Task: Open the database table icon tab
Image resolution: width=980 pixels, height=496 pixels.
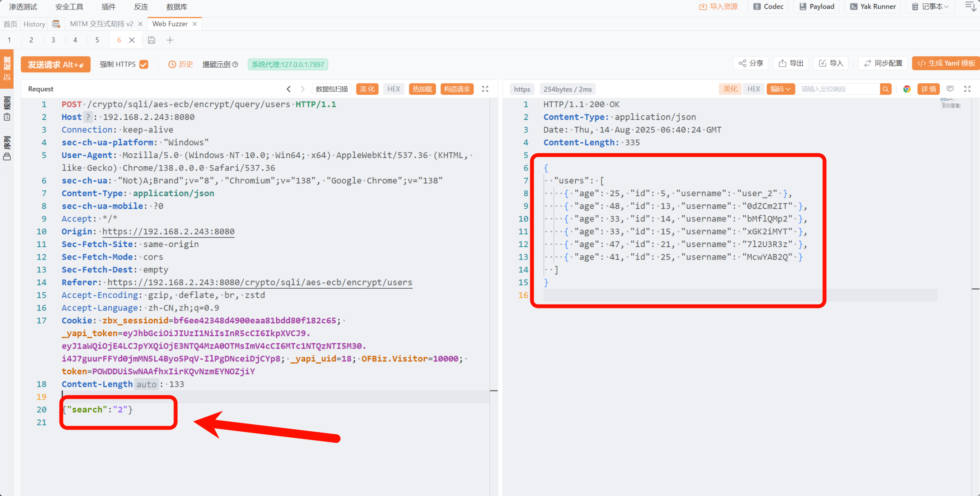Action: [x=56, y=24]
